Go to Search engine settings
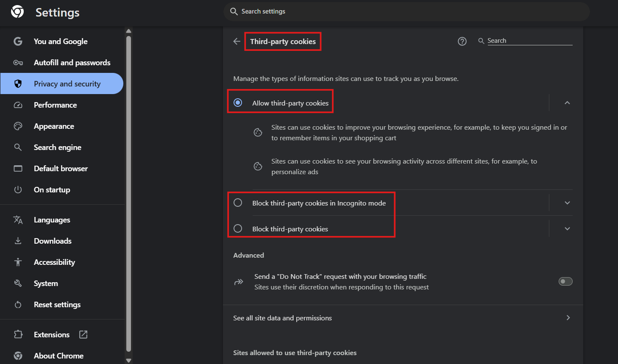618x364 pixels. point(58,147)
